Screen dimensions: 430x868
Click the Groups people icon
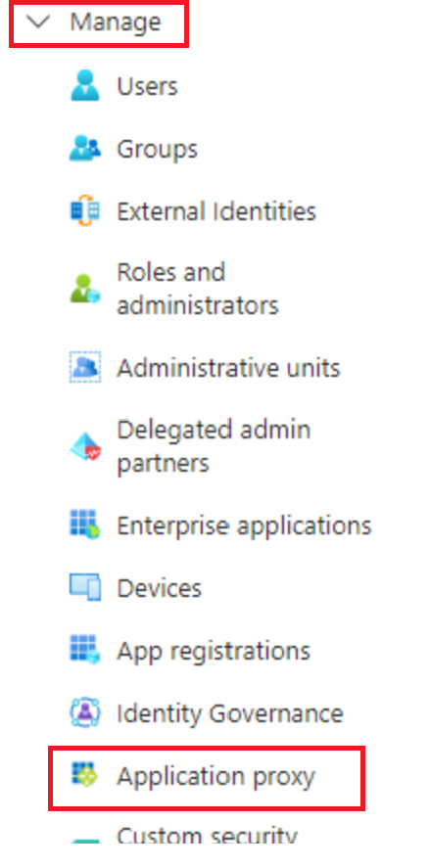(x=85, y=148)
